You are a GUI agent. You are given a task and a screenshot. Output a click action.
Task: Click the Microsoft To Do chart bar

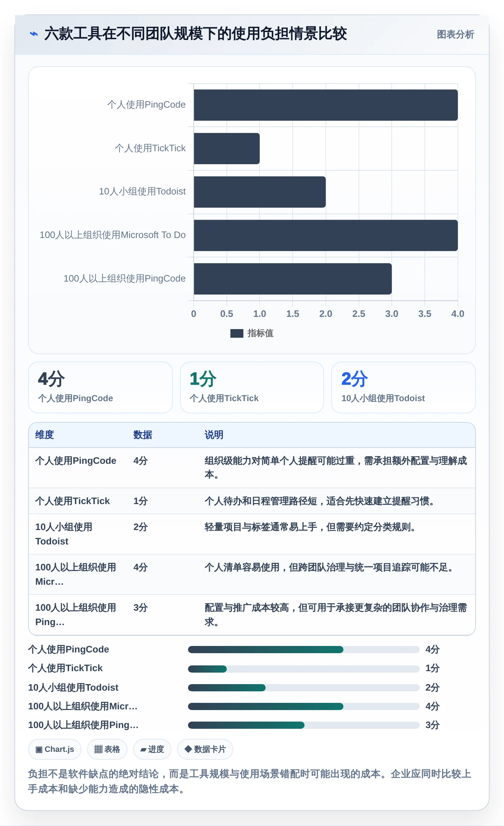point(326,235)
